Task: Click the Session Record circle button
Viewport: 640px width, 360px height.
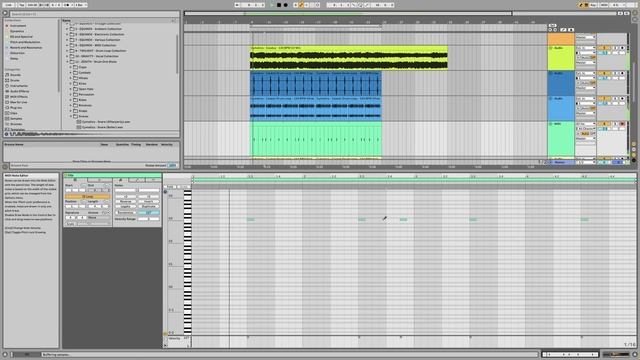Action: point(317,5)
